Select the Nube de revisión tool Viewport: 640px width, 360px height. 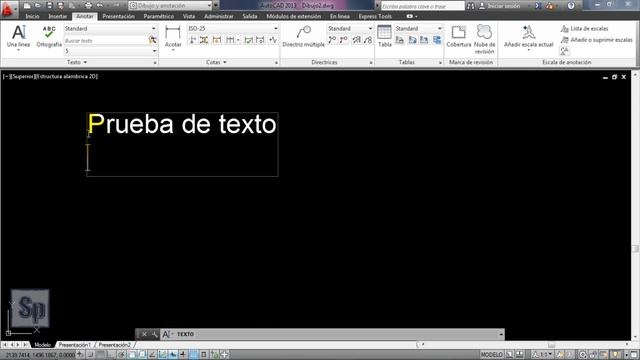coord(484,39)
